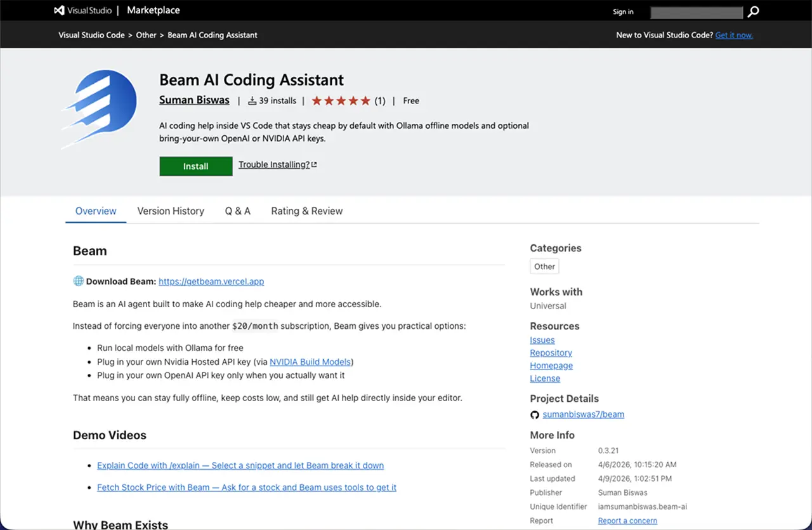
Task: Click the $20/month code text
Action: point(255,326)
